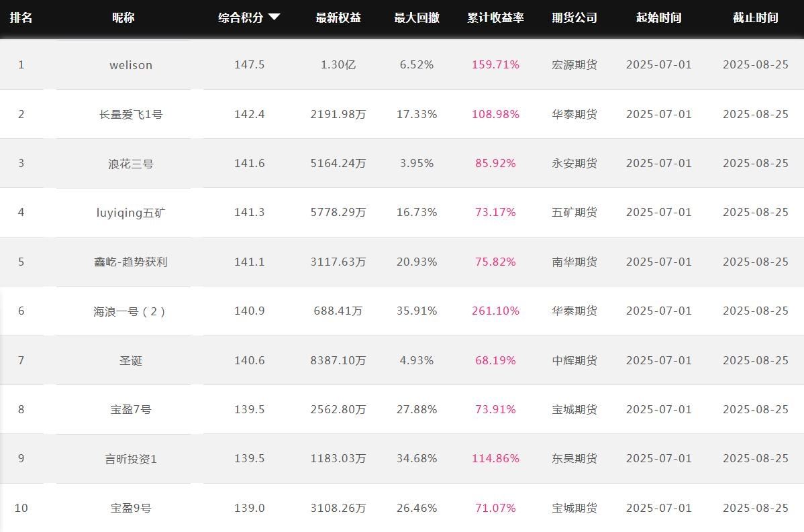Open the 宝盈9号 account link
The height and width of the screenshot is (532, 804).
(131, 508)
